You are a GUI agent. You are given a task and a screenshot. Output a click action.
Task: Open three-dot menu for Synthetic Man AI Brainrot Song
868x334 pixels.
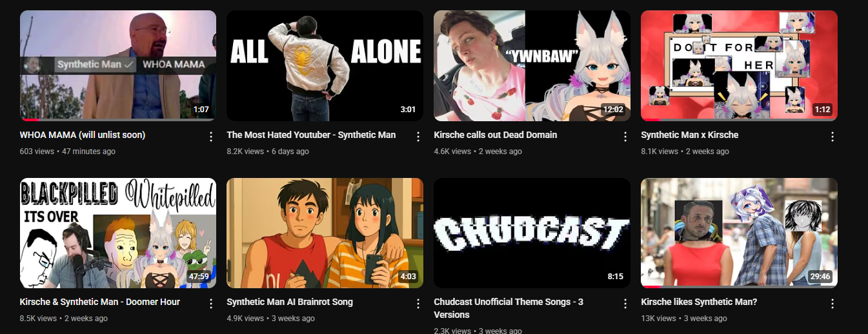(418, 304)
